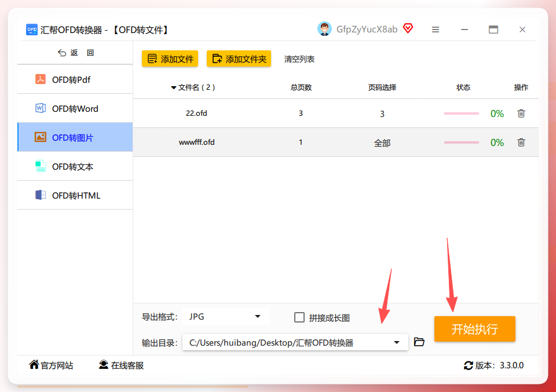Sort the list by the 文件名 header arrow

173,87
